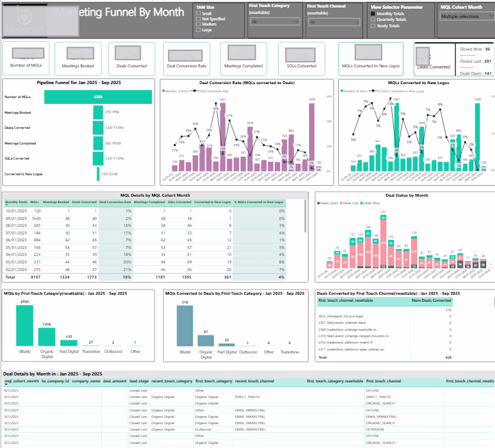Check the Medium TAM Size checkbox
The image size is (495, 448).
tap(198, 24)
